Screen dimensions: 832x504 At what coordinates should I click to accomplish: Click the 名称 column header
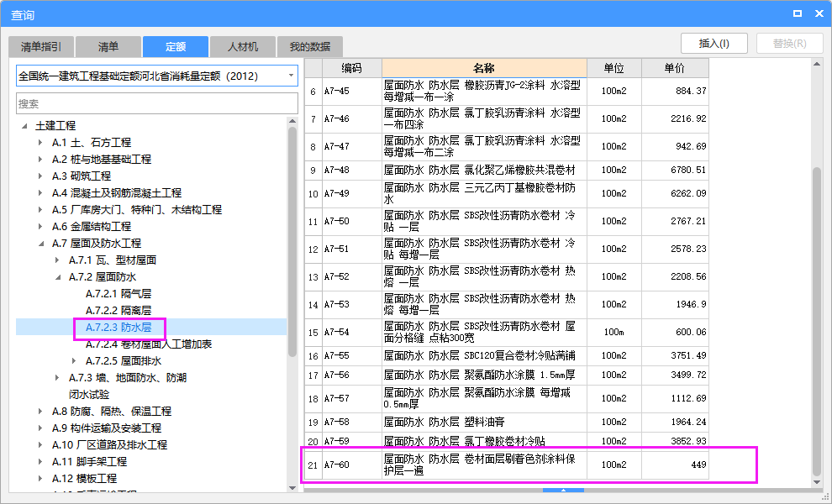(484, 68)
